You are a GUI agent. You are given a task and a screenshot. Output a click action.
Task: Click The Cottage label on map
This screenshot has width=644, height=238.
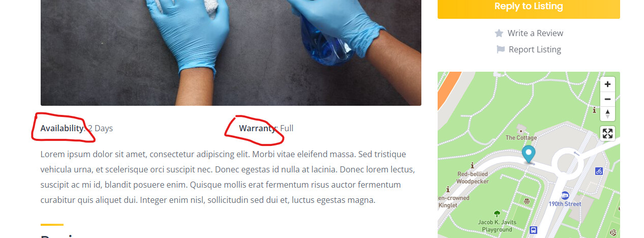click(521, 138)
